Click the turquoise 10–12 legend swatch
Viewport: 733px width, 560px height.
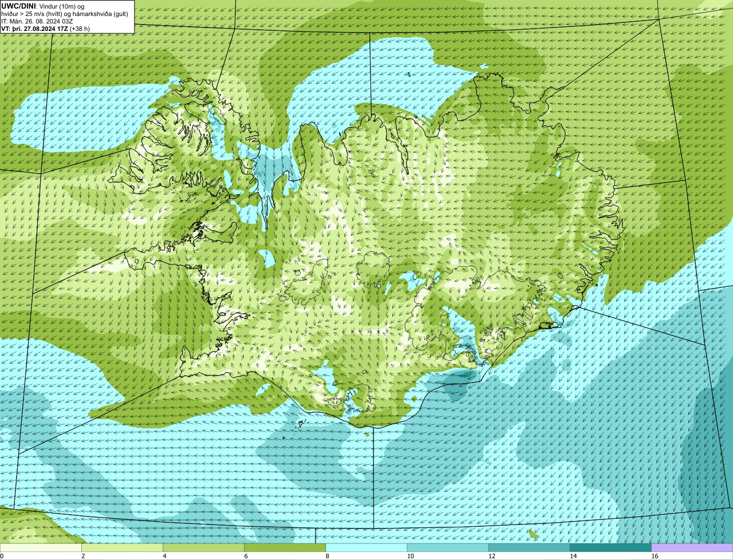[448, 548]
